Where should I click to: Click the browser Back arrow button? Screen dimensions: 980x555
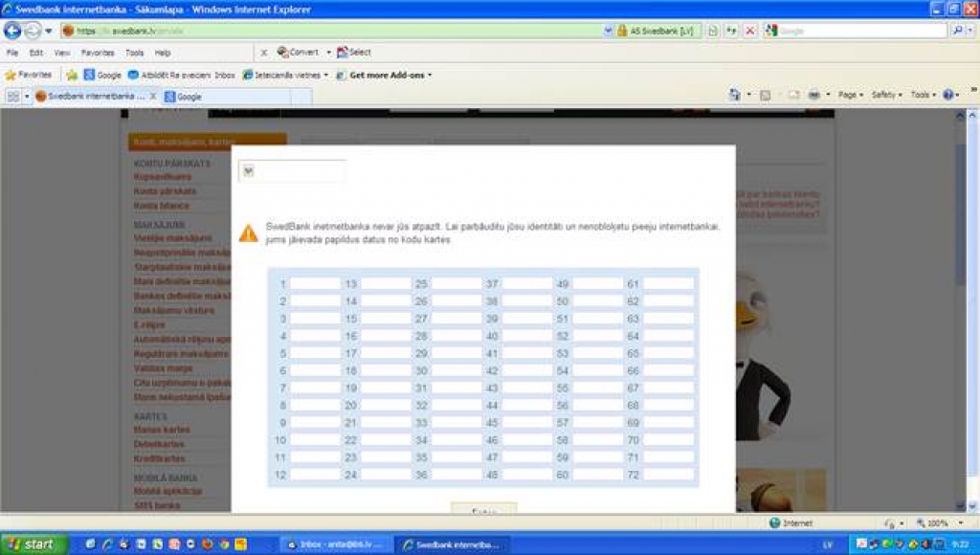[13, 31]
